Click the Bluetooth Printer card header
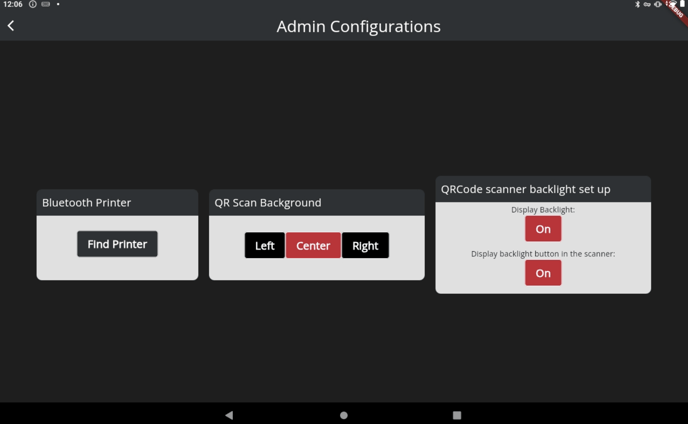 click(x=117, y=202)
